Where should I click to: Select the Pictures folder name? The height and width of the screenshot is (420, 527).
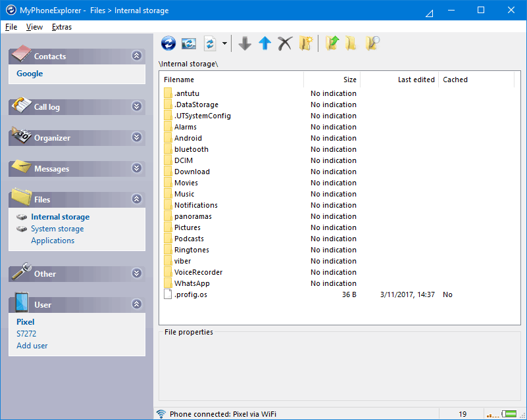point(188,227)
